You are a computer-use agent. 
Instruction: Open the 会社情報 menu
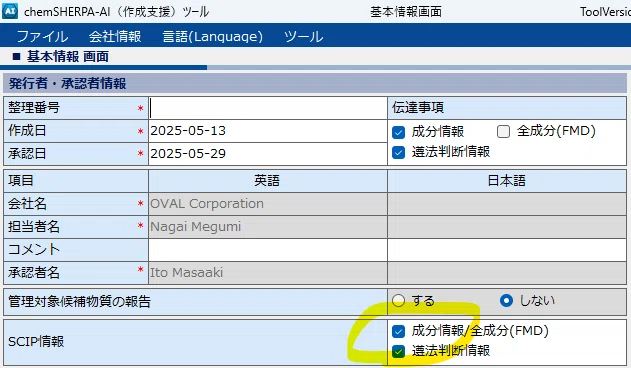pyautogui.click(x=115, y=37)
